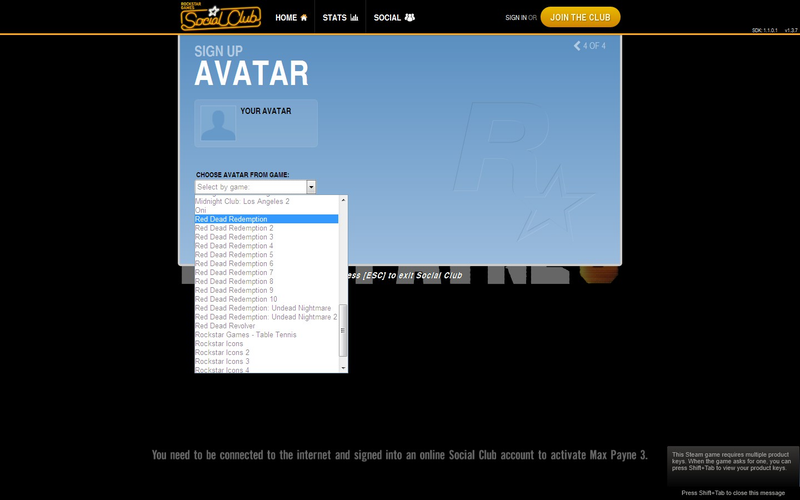Image resolution: width=800 pixels, height=500 pixels.
Task: Go back using the 4 OF 4 chevron
Action: pyautogui.click(x=577, y=46)
